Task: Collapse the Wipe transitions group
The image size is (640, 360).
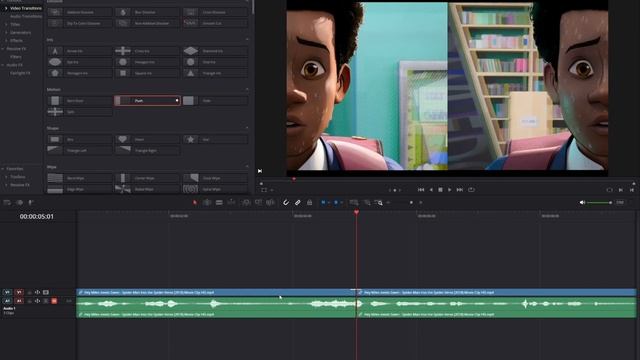Action: (x=247, y=167)
